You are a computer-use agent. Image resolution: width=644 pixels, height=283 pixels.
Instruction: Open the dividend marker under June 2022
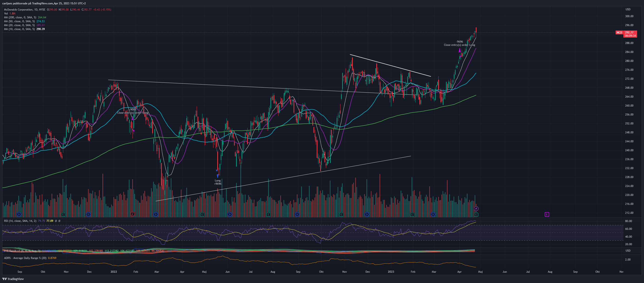tap(229, 214)
